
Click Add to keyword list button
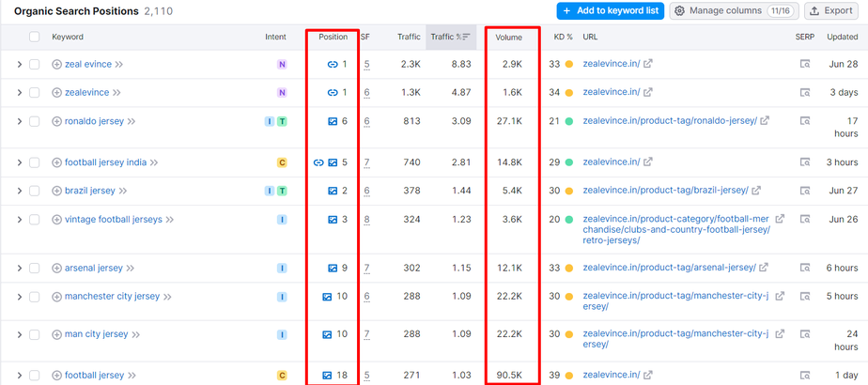(610, 11)
